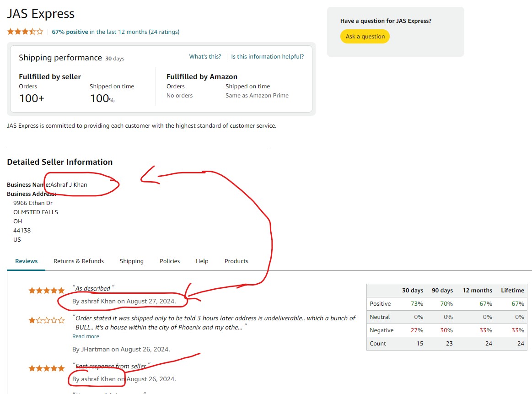This screenshot has height=394, width=532.
Task: Click "By ashraf Khan on August 26, 2024"
Action: (x=124, y=379)
